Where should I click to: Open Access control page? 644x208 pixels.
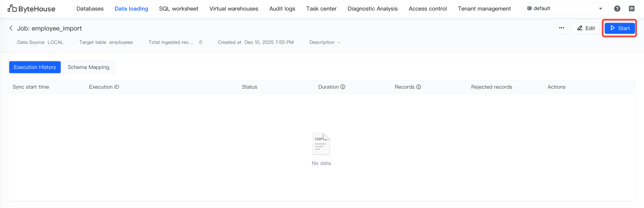pos(428,9)
